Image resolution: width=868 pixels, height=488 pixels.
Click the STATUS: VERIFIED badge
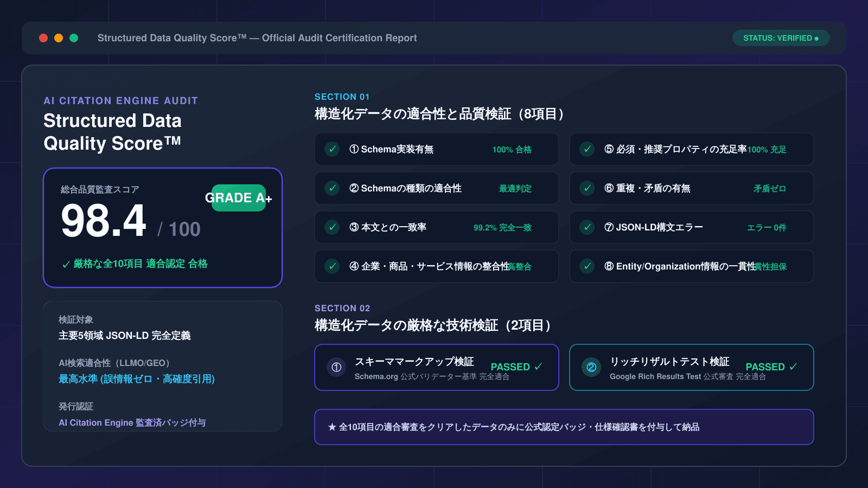(x=781, y=38)
